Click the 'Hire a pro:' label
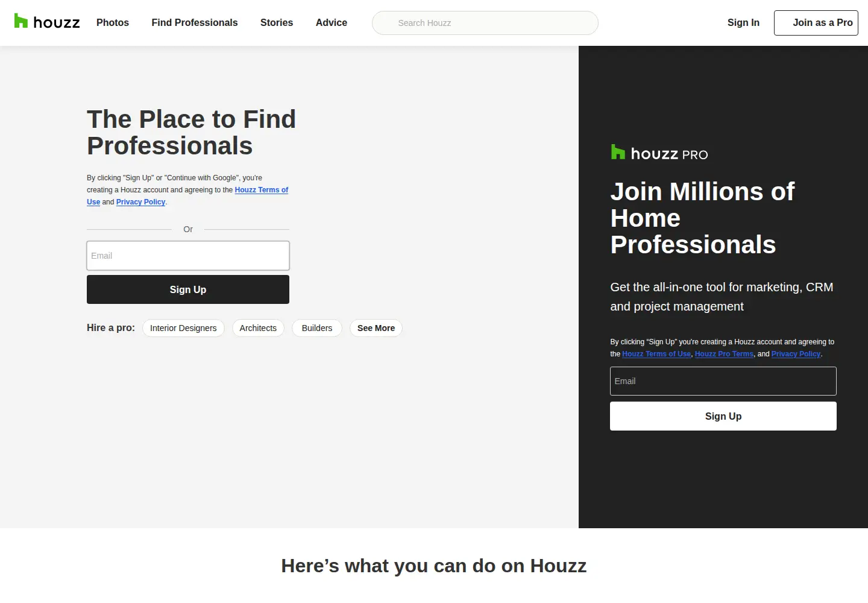This screenshot has height=603, width=868. point(111,327)
